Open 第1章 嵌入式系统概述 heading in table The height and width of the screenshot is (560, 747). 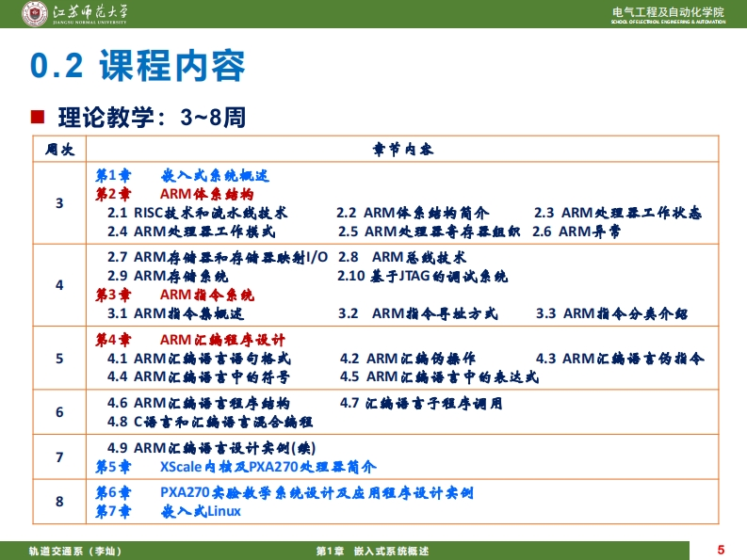click(182, 176)
